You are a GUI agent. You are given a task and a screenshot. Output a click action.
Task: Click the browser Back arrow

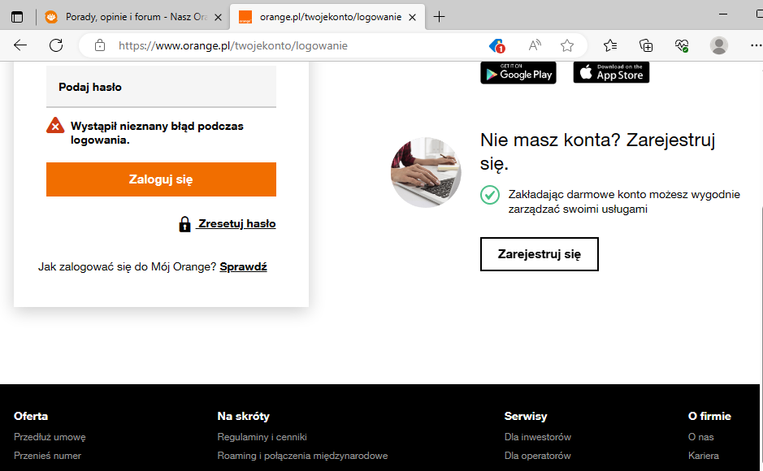coord(20,45)
